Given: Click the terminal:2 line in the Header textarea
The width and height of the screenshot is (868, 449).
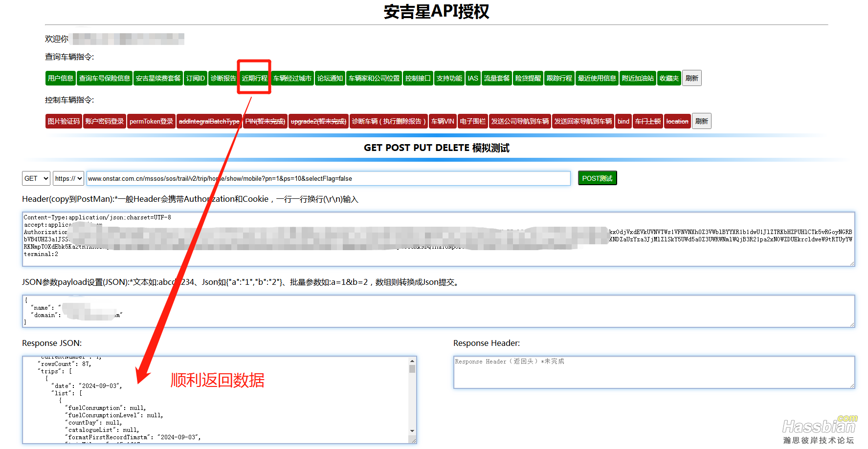Looking at the screenshot, I should coord(41,254).
